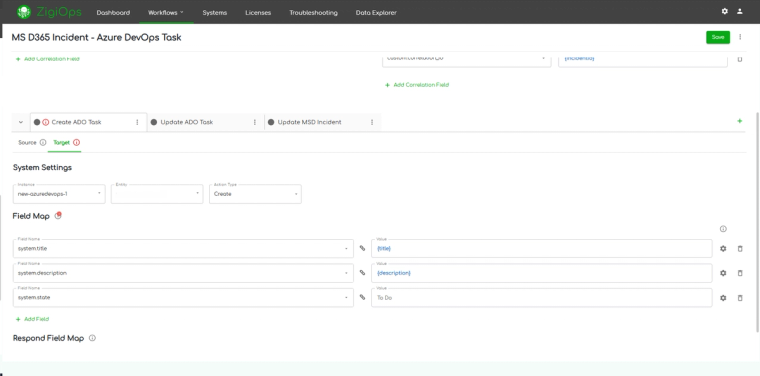Viewport: 760px width, 376px height.
Task: Switch to the Source tab
Action: pyautogui.click(x=27, y=142)
